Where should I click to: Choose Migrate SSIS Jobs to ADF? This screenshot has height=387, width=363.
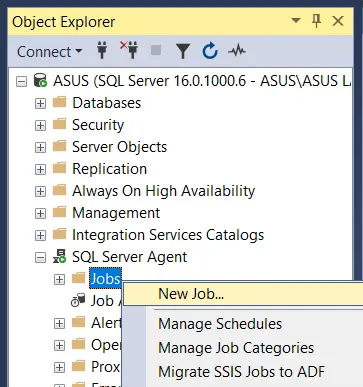tap(241, 372)
